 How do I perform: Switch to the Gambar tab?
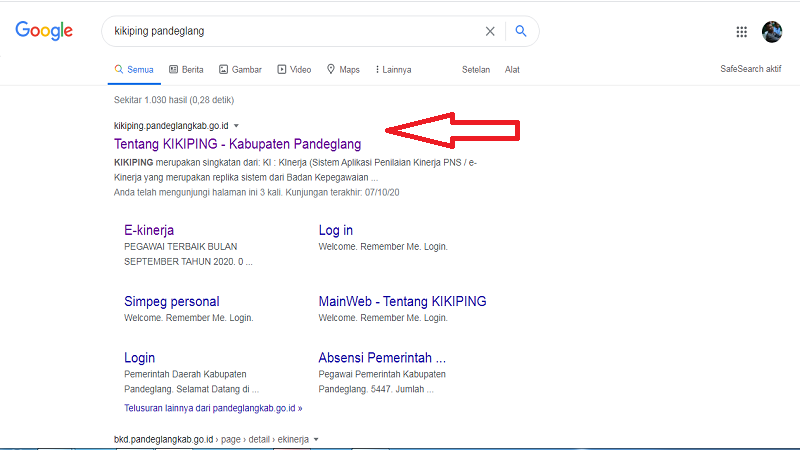240,70
